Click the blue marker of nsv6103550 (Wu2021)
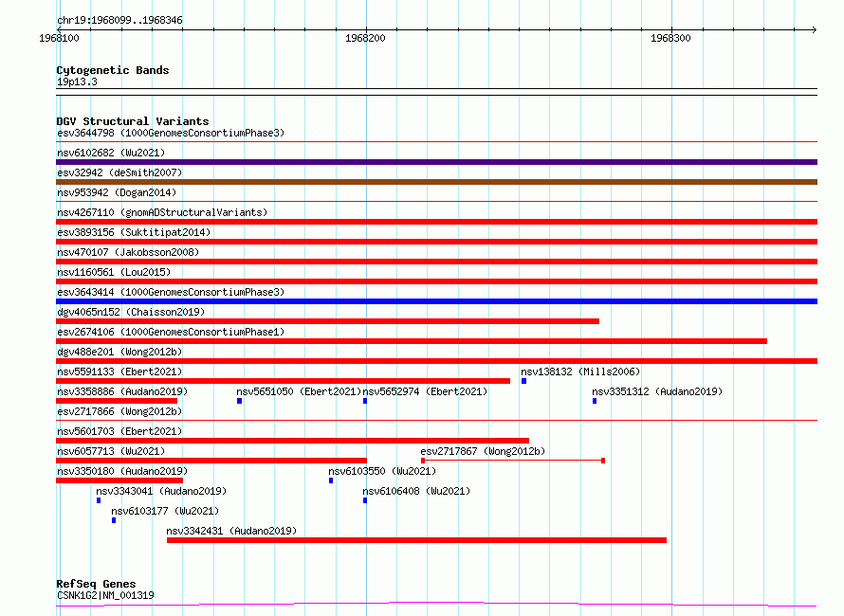844x616 pixels. click(x=331, y=480)
